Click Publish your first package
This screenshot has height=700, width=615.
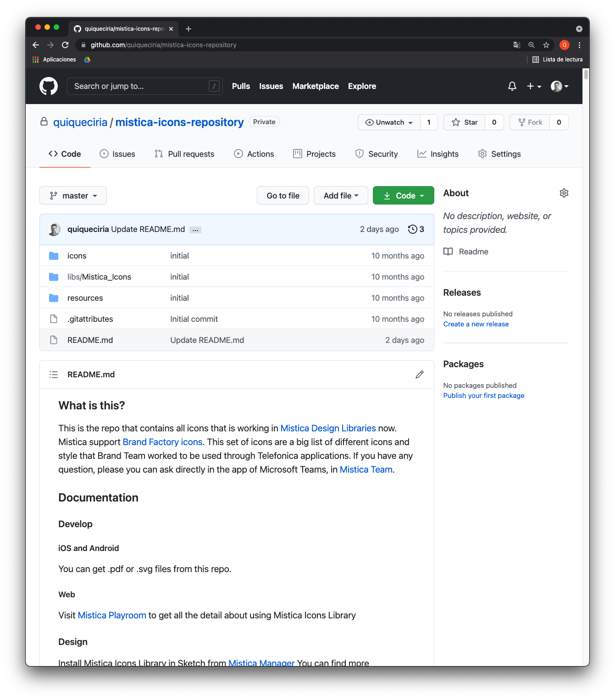pos(484,396)
